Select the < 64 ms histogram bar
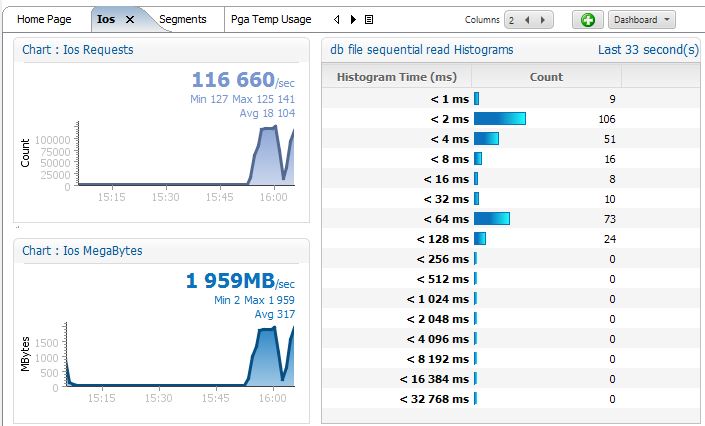The height and width of the screenshot is (426, 705). point(492,219)
